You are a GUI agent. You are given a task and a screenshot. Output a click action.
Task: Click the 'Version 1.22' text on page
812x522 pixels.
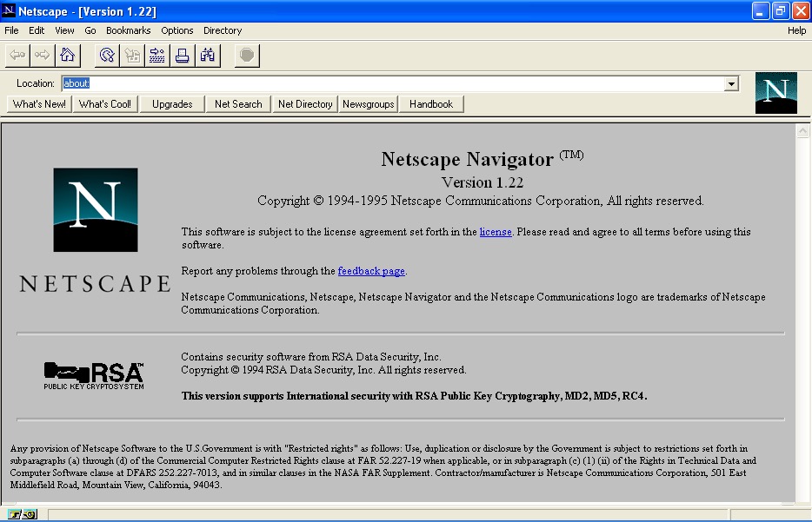coord(483,182)
